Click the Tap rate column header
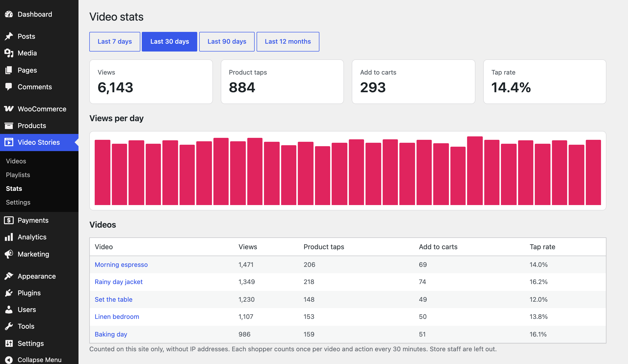628x364 pixels. point(542,247)
